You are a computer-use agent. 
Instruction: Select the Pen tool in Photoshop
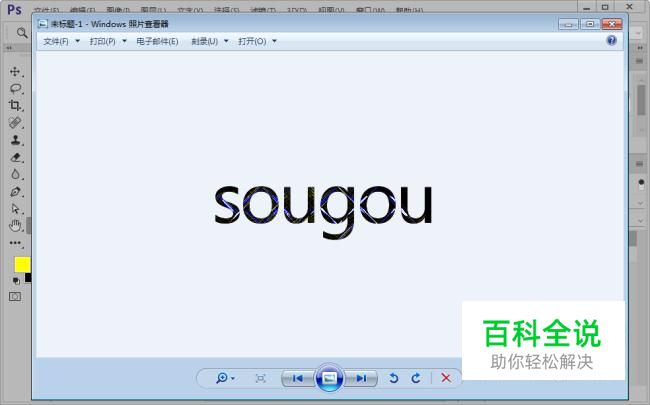click(15, 192)
